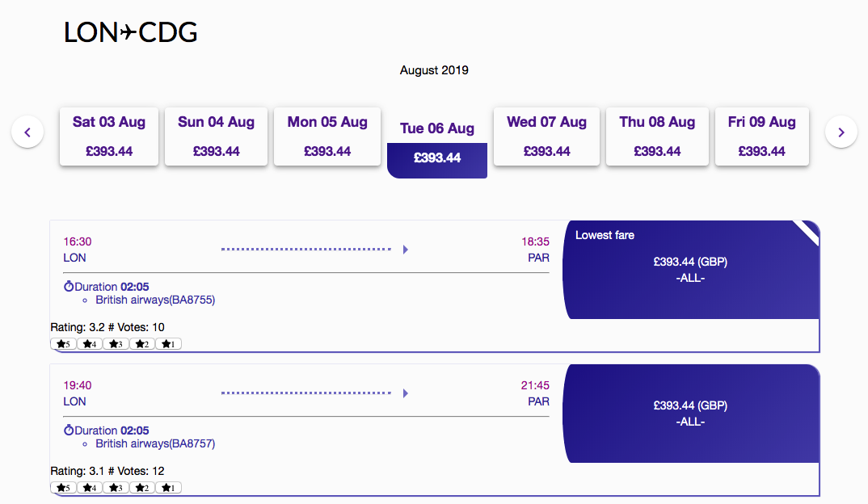Open British airways BA8757 flight details
Screen dimensions: 868x504
[x=155, y=443]
